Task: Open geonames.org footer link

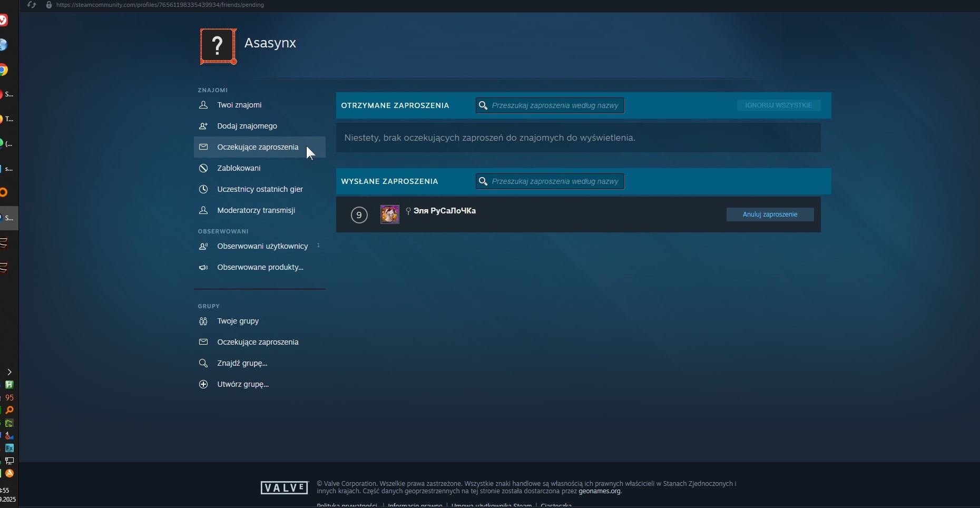Action: 600,491
